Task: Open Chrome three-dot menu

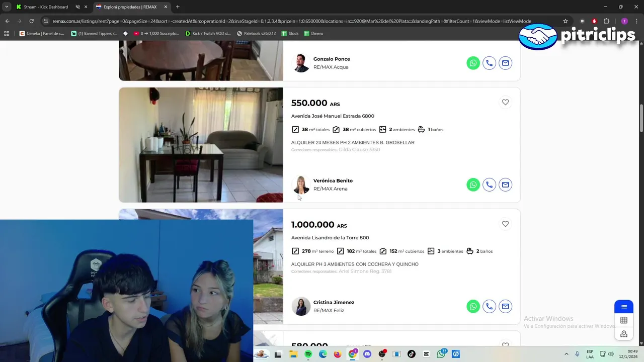Action: coord(636,21)
